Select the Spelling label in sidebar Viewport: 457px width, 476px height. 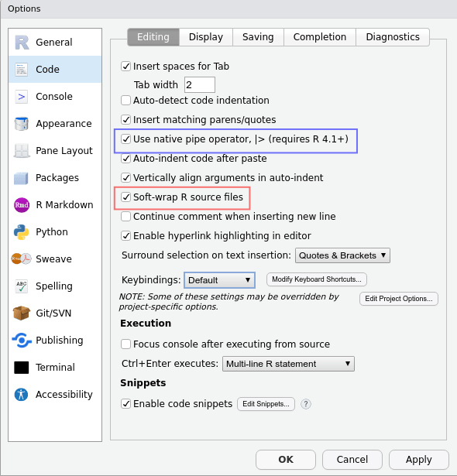(x=54, y=286)
